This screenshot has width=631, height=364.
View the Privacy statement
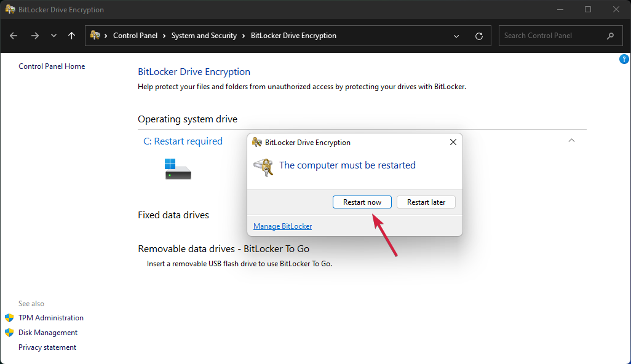pyautogui.click(x=47, y=347)
